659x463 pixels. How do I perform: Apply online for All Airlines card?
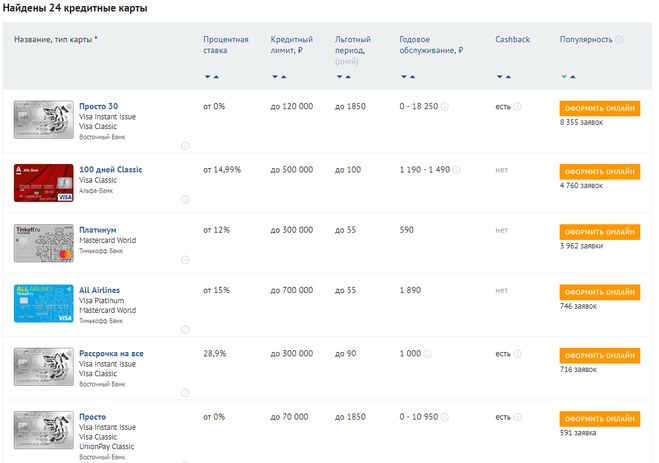pyautogui.click(x=600, y=292)
